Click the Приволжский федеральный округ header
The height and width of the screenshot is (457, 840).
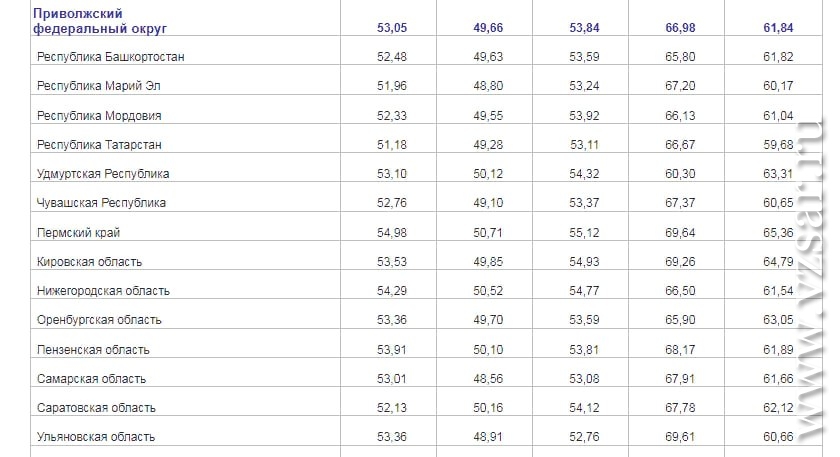(100, 21)
